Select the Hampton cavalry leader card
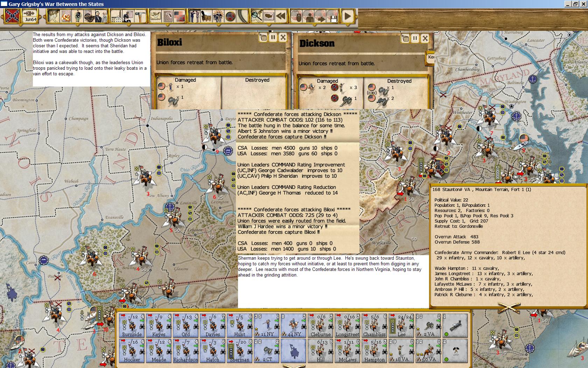Screen dimensions: 588x368 (x=374, y=350)
